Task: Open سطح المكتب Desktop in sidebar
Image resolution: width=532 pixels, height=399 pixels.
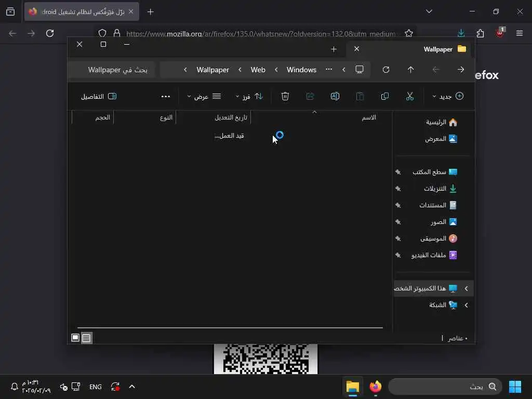Action: [434, 172]
